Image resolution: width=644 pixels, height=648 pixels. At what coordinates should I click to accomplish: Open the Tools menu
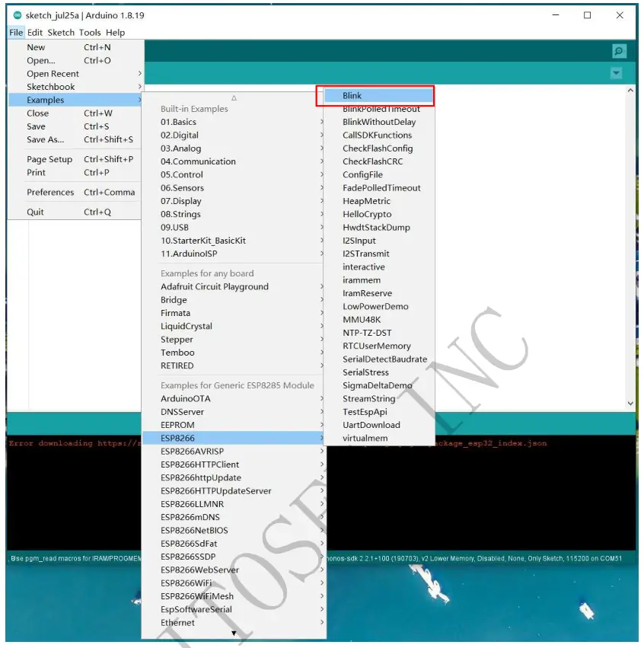89,32
